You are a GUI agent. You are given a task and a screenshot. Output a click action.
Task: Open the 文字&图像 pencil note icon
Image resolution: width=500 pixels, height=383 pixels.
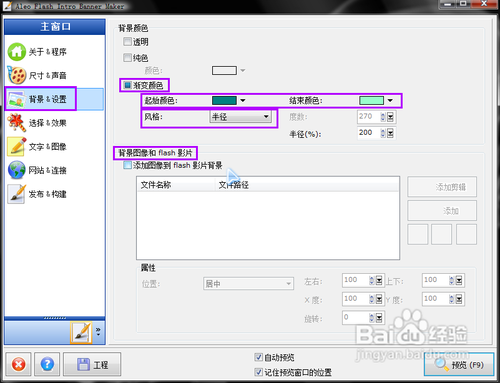click(17, 146)
